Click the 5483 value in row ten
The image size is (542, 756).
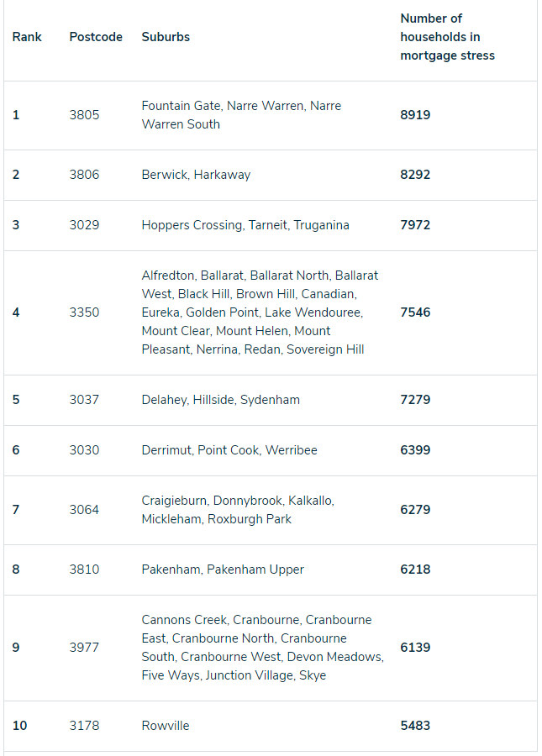(x=415, y=726)
